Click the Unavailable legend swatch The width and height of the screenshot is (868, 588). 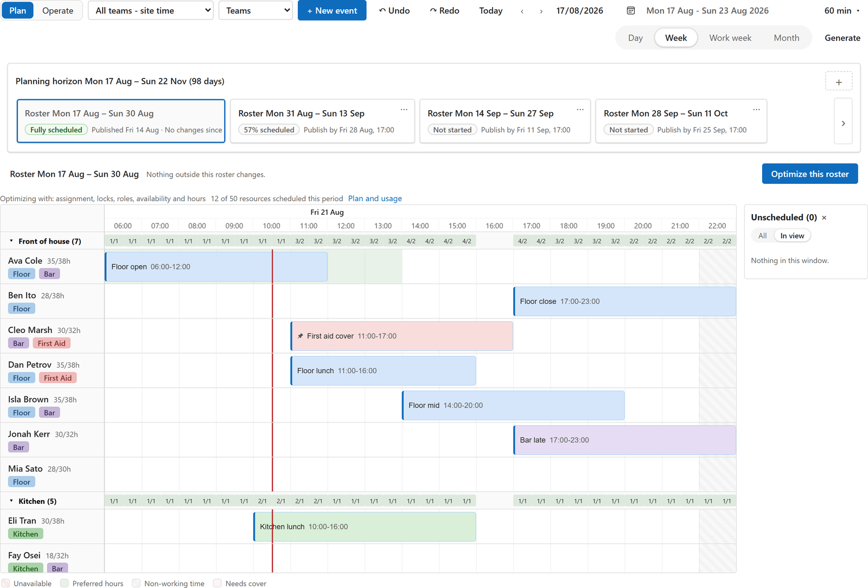click(x=5, y=583)
